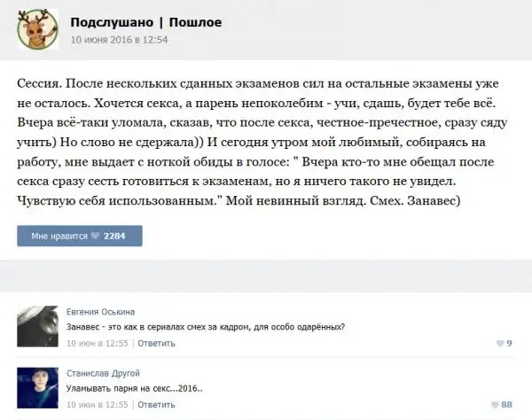532x420 pixels.
Task: Open Евгения Оськина's profile picture
Action: click(37, 328)
